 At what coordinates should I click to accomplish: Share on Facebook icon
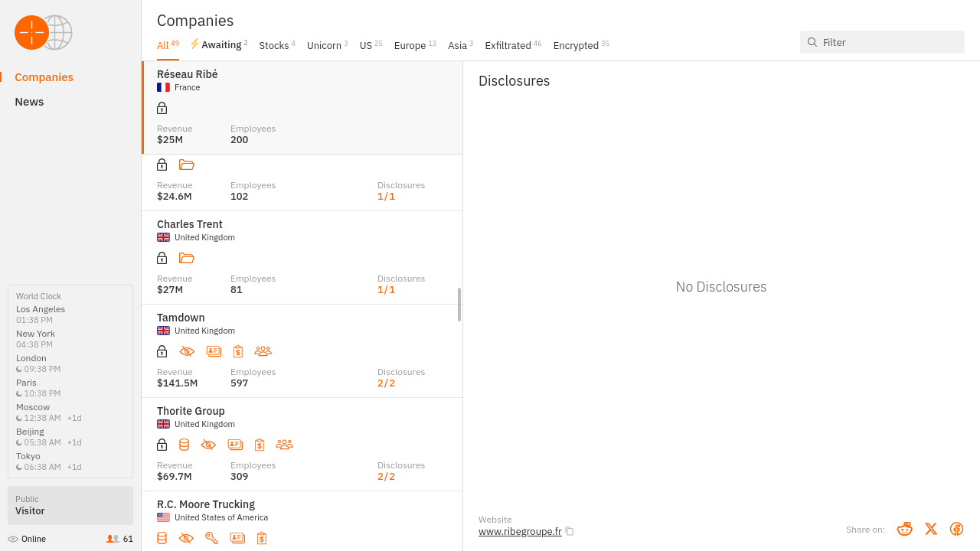[956, 529]
